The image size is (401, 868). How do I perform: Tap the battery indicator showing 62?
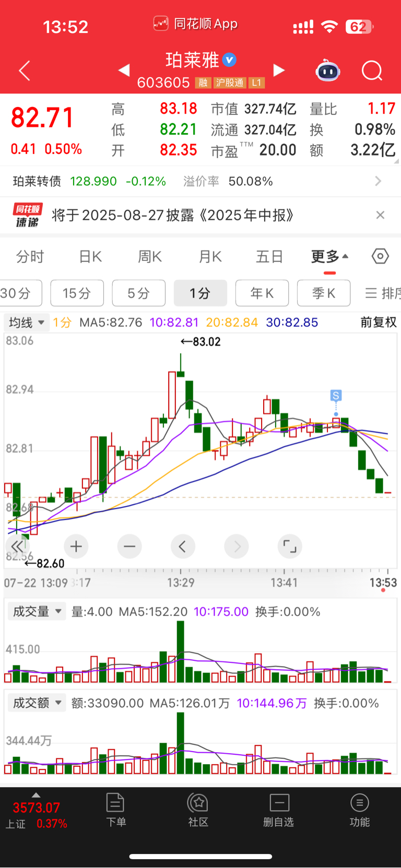(x=360, y=27)
